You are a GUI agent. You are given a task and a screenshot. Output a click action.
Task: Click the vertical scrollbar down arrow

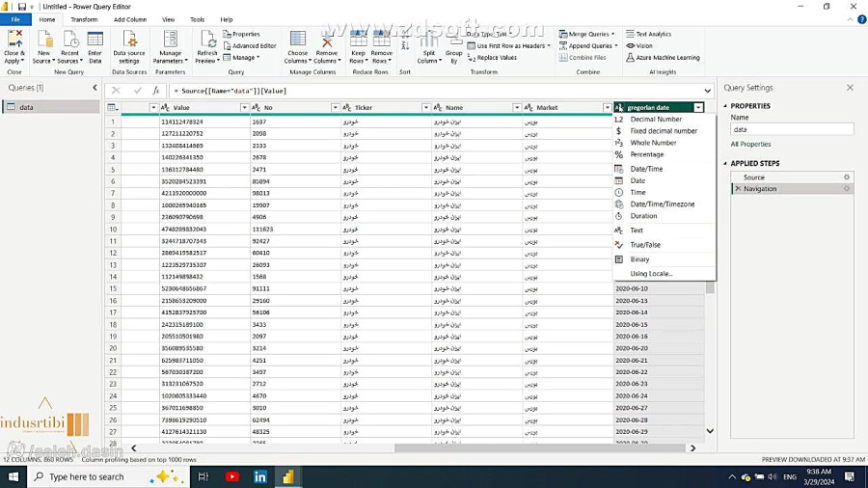click(x=710, y=431)
